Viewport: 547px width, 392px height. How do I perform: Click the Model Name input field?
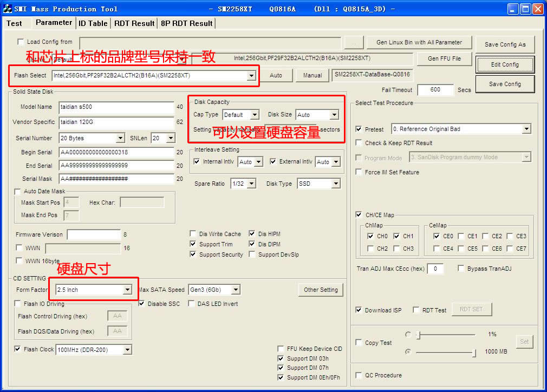(x=116, y=107)
